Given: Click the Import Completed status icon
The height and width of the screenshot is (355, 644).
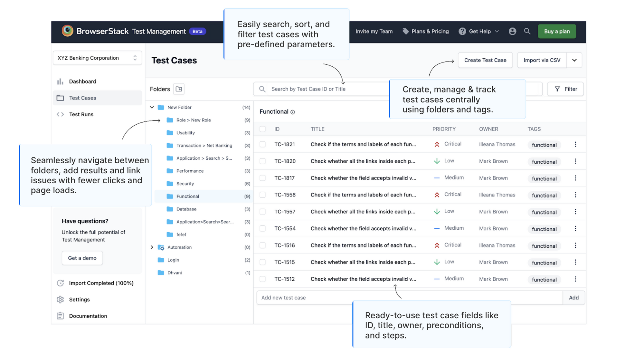Looking at the screenshot, I should (x=60, y=283).
